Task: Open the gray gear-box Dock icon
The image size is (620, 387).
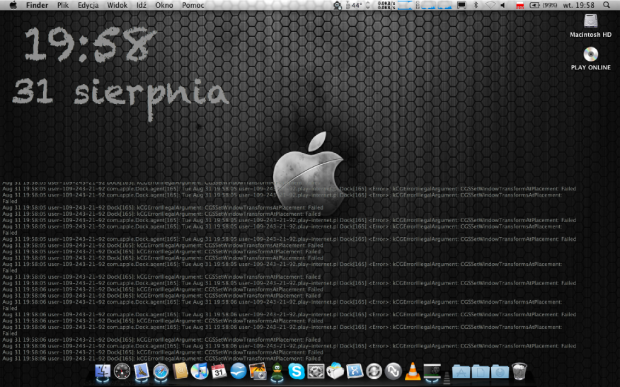Action: tap(316, 372)
